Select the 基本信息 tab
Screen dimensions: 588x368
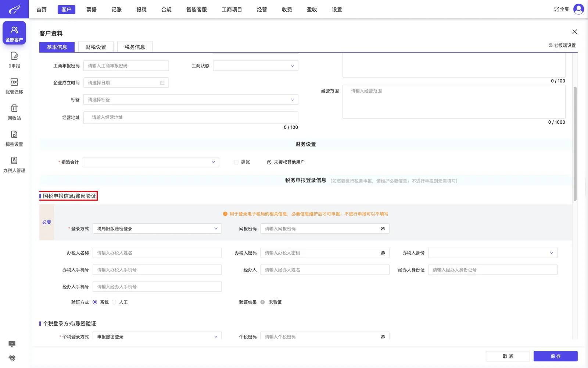click(x=57, y=47)
